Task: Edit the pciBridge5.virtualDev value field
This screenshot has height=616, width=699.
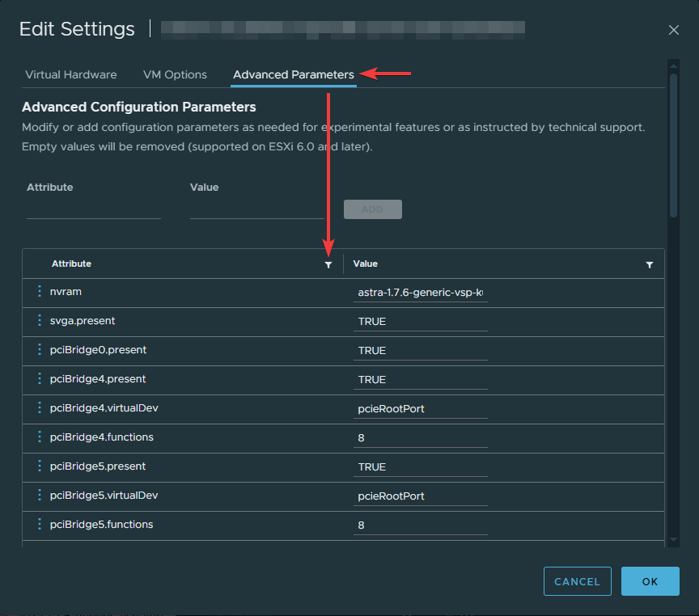Action: (421, 496)
